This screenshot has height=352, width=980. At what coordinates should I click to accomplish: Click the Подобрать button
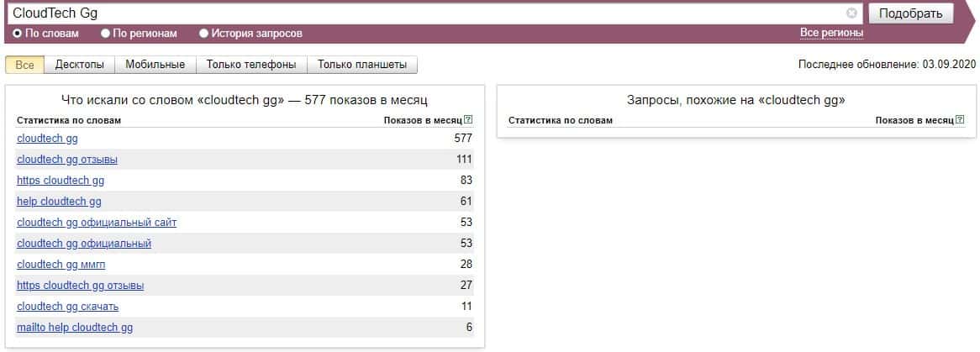point(910,13)
